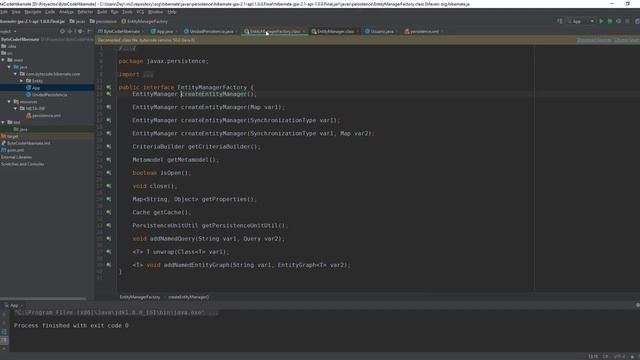The image size is (640, 360).
Task: Click gutter icon beside addNamedQuery method
Action: (x=109, y=238)
